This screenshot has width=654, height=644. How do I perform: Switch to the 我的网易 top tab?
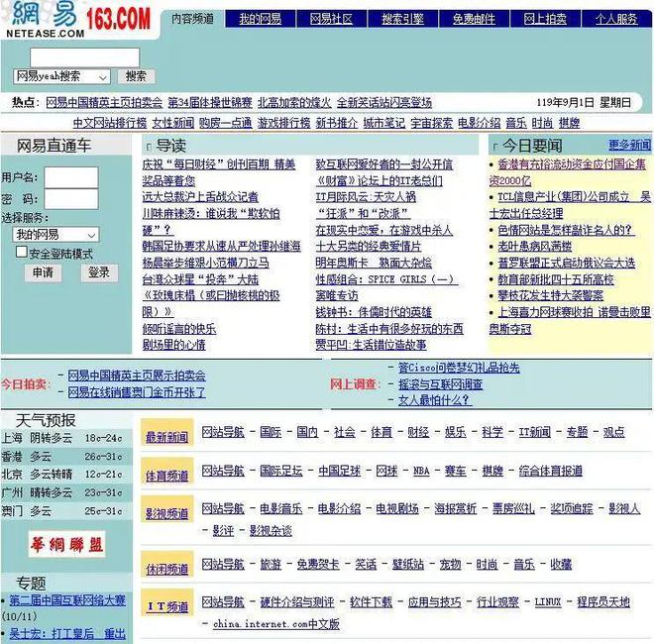(x=261, y=19)
